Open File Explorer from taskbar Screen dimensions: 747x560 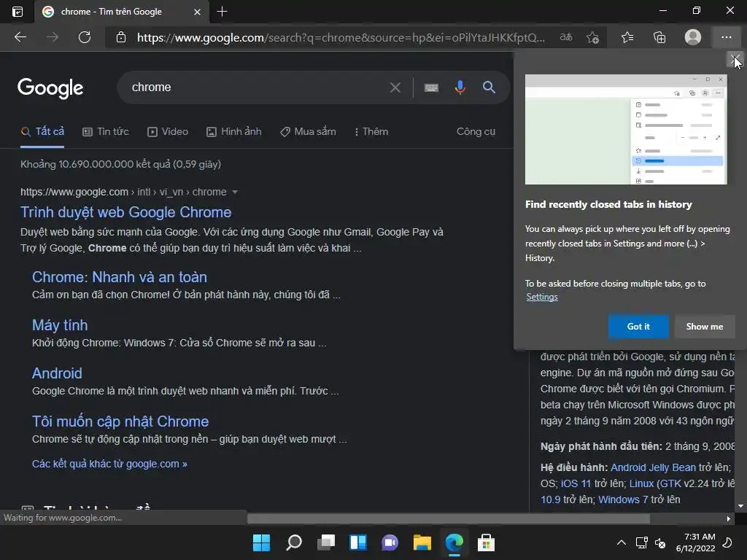pos(422,542)
